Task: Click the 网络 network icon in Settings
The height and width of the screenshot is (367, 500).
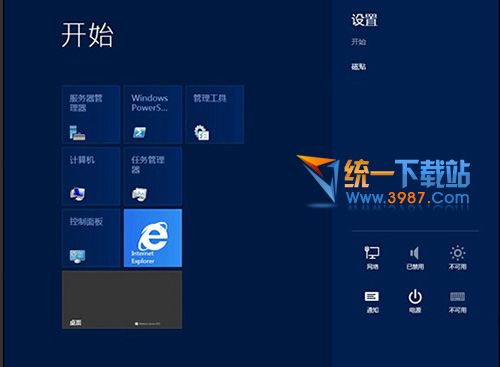Action: [x=372, y=257]
